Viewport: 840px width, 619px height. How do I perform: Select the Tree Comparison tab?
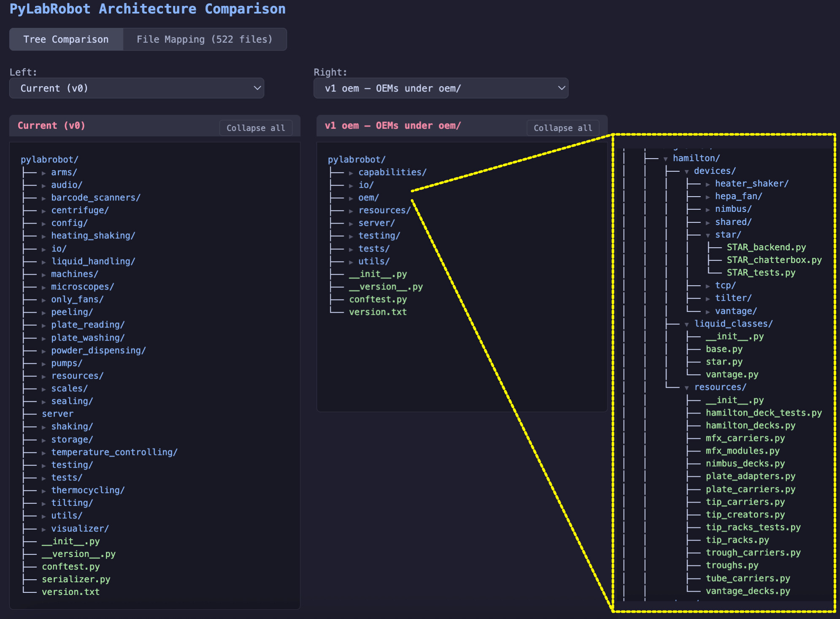[66, 39]
